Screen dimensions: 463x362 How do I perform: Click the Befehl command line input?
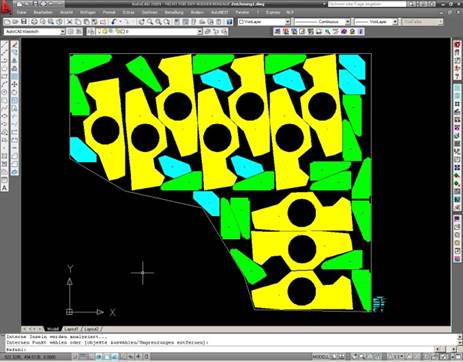click(x=220, y=349)
